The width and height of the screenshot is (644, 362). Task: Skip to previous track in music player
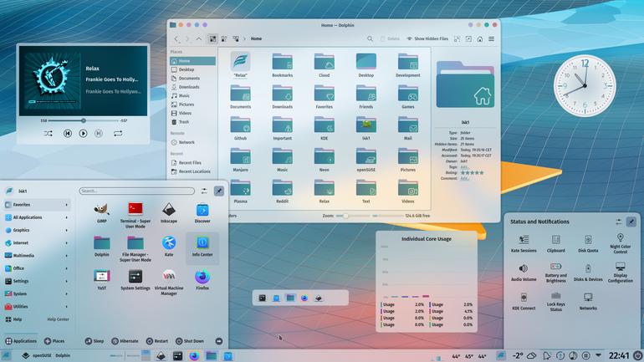coord(68,134)
